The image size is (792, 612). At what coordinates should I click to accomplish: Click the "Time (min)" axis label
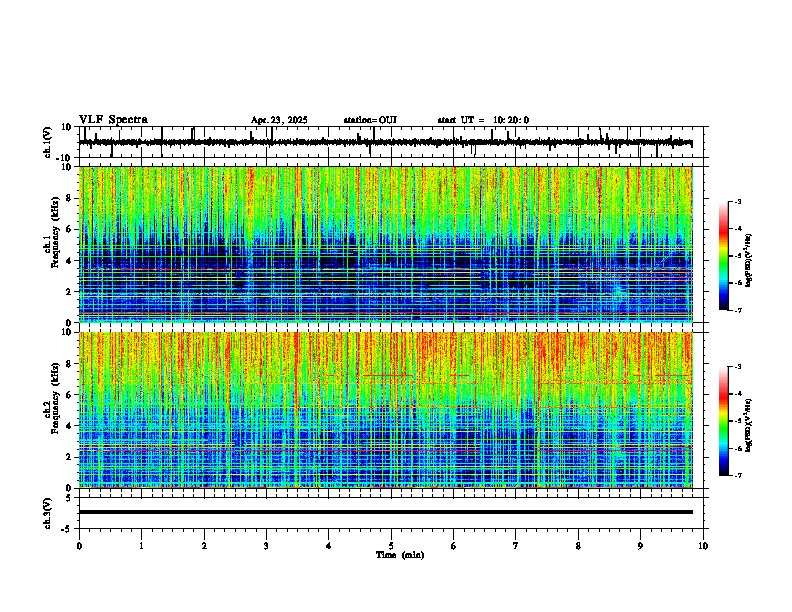(400, 555)
